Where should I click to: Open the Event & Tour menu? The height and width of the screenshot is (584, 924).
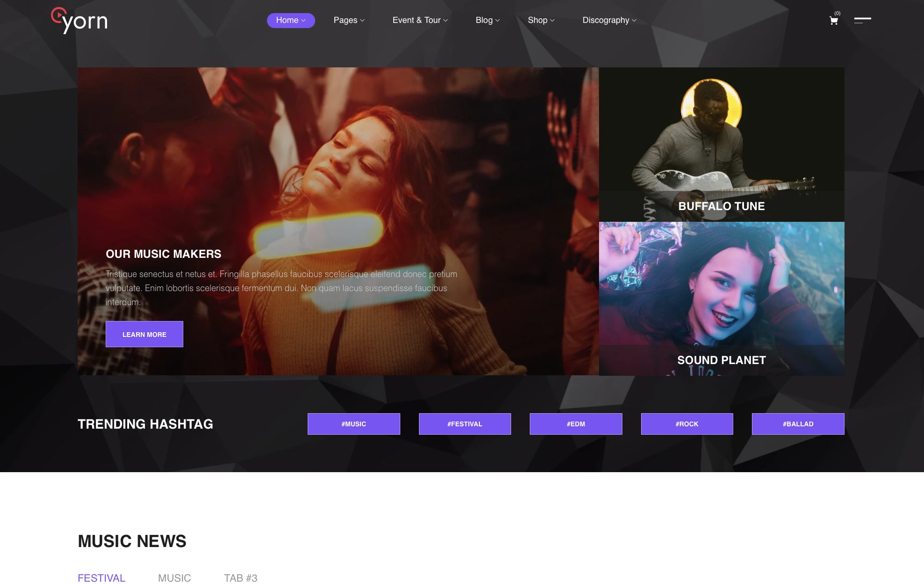tap(420, 20)
